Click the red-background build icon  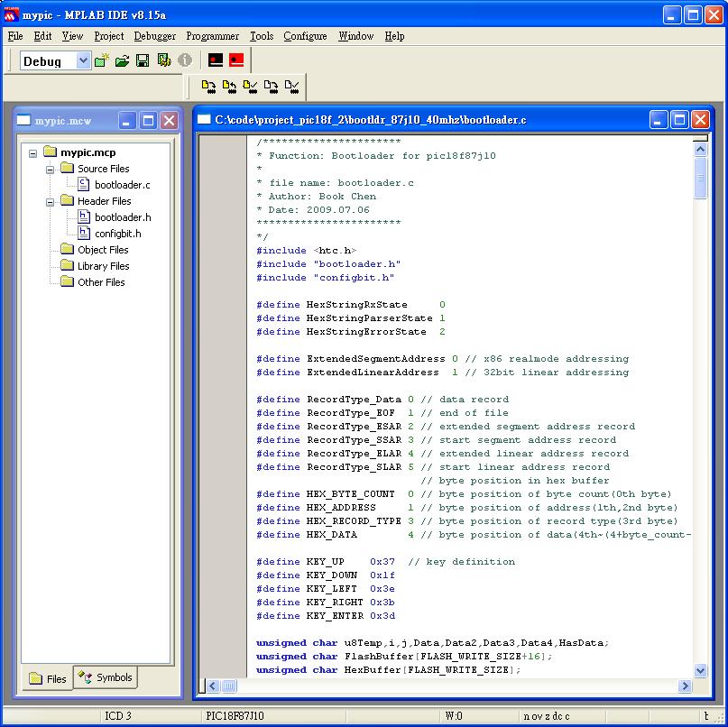[x=236, y=60]
